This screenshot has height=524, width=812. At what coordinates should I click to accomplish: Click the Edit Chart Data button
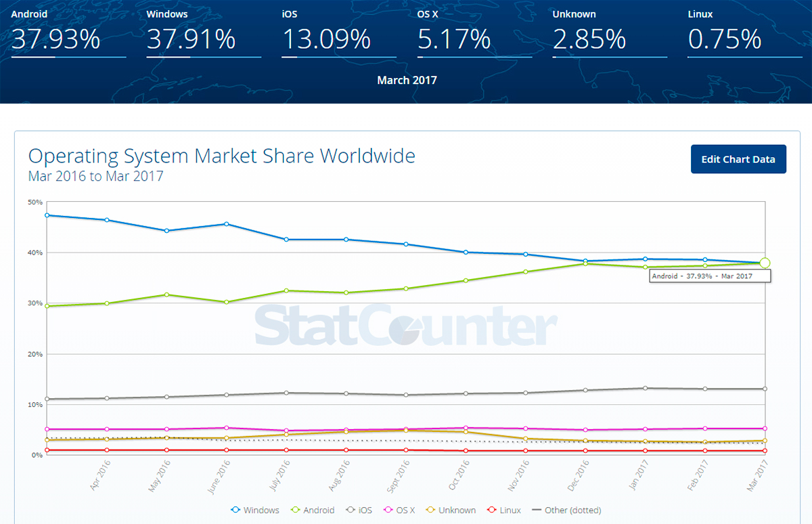[x=738, y=159]
